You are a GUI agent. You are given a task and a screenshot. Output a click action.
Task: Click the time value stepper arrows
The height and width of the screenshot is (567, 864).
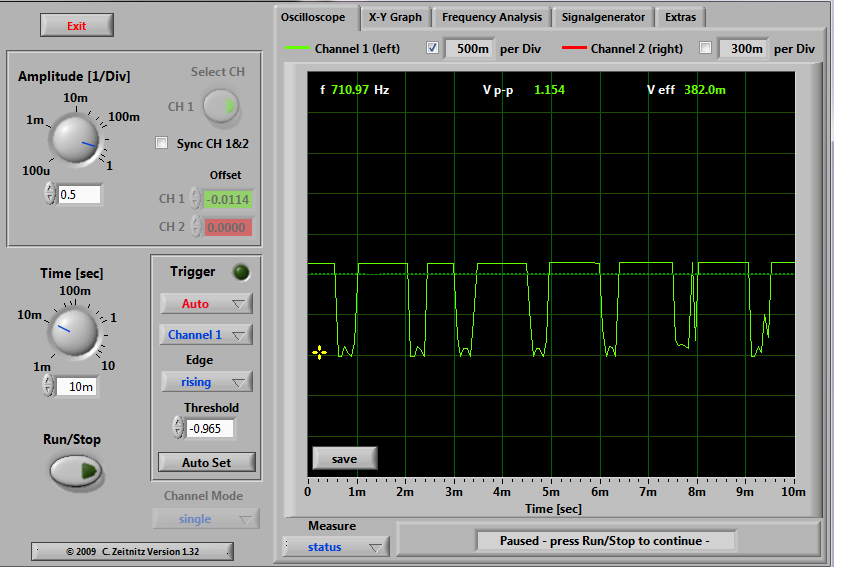[x=47, y=386]
